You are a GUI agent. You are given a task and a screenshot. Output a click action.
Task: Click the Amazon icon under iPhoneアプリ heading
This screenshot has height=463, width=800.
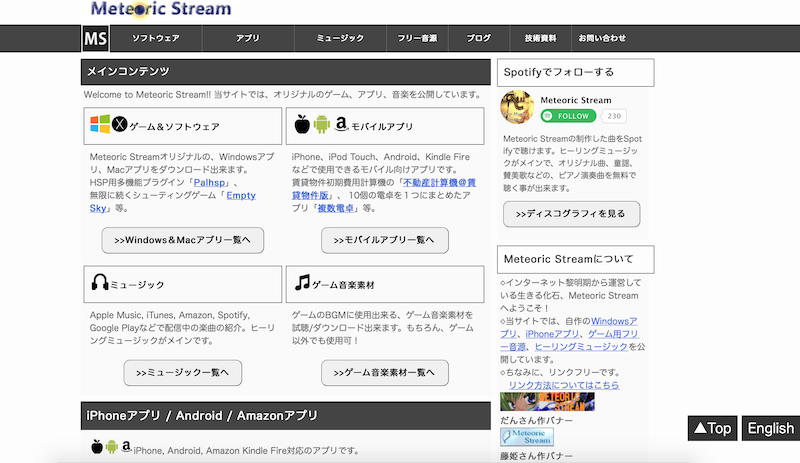point(126,447)
